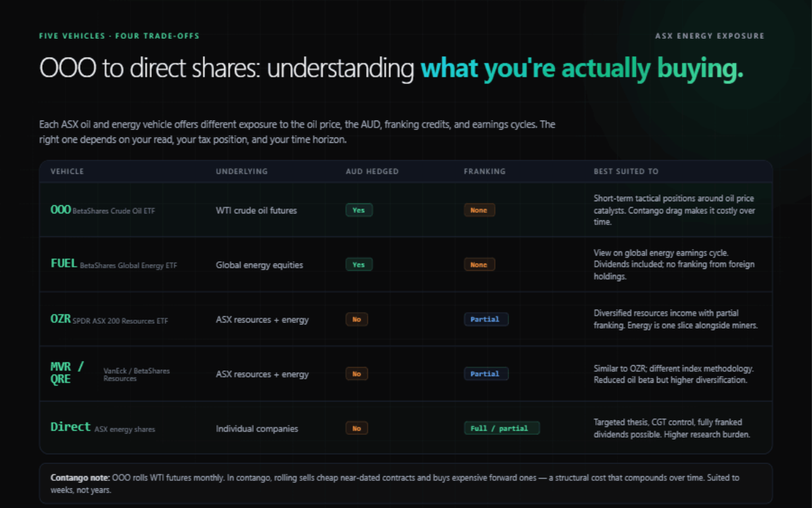Select the MVR / QRE ticker
812x508 pixels.
click(x=68, y=373)
